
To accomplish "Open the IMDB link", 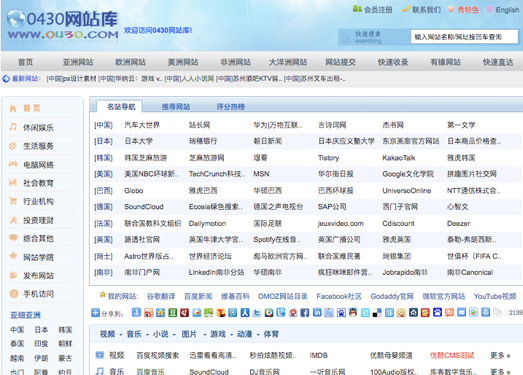I will point(319,355).
